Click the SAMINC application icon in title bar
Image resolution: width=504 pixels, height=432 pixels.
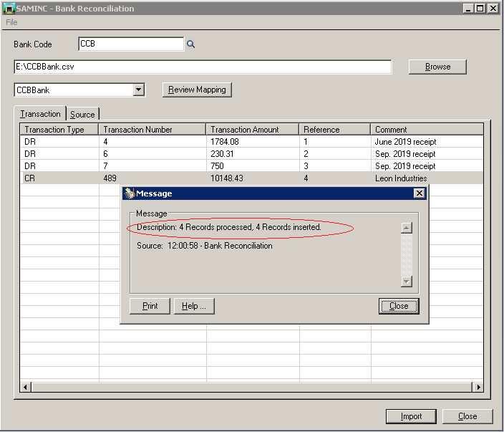9,9
